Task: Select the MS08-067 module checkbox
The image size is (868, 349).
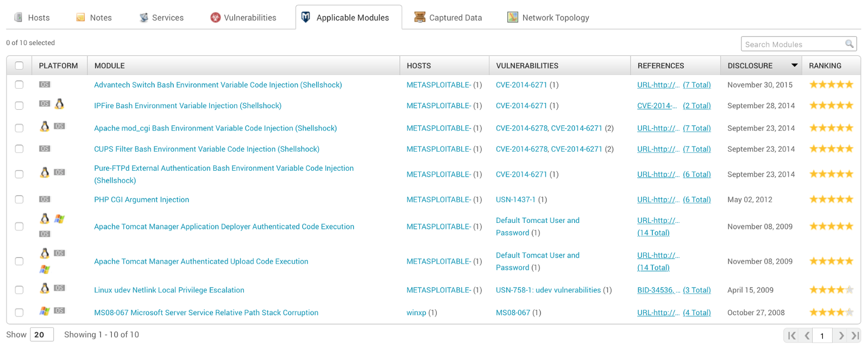Action: [x=20, y=313]
